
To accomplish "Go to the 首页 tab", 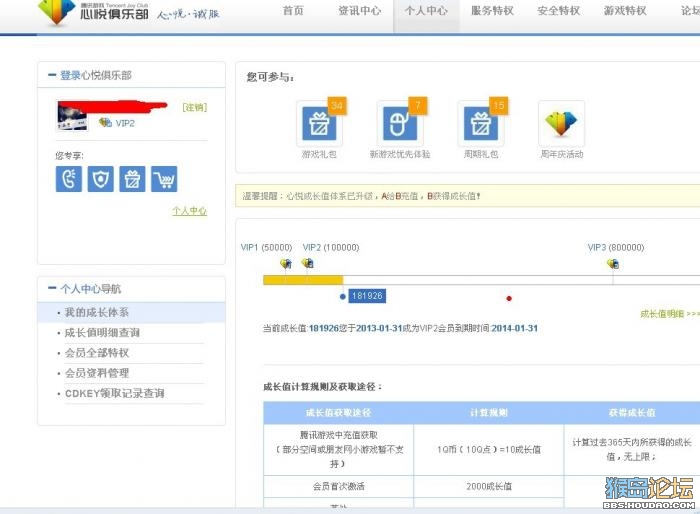I will tap(293, 11).
